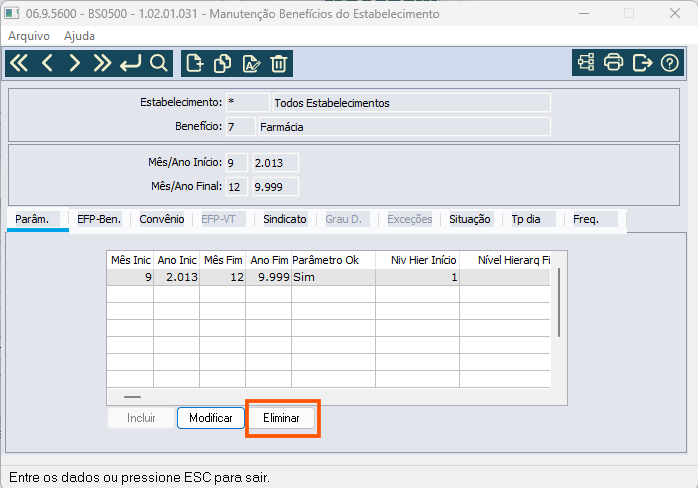This screenshot has width=698, height=488.
Task: Jump to the last record icon
Action: tap(102, 63)
